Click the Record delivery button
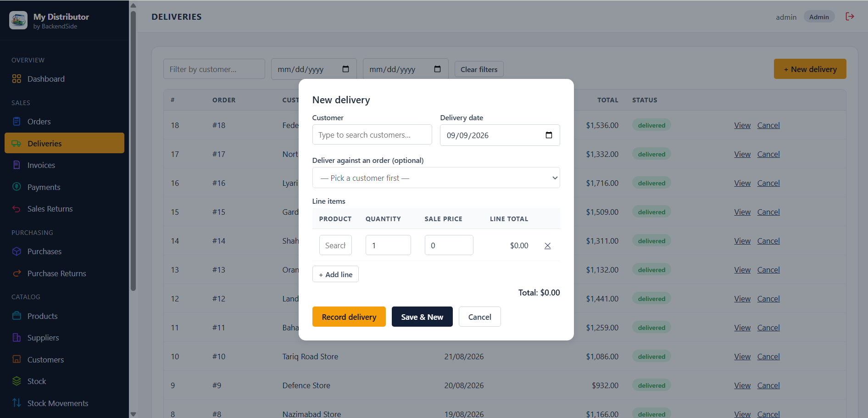 349,317
